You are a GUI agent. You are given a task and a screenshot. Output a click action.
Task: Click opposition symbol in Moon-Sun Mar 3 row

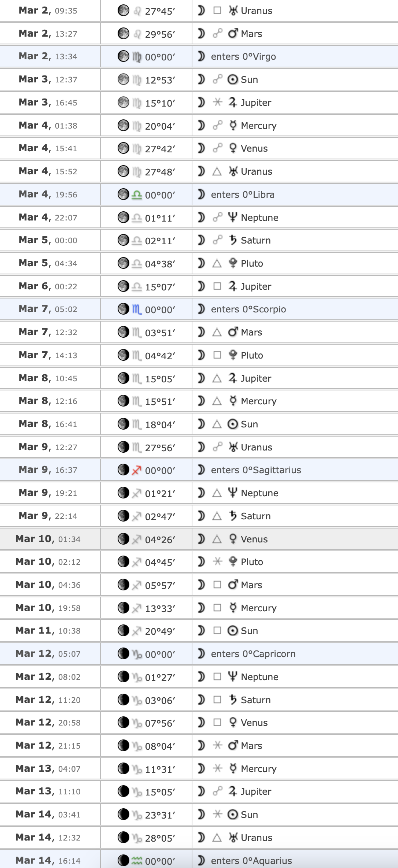pyautogui.click(x=217, y=79)
